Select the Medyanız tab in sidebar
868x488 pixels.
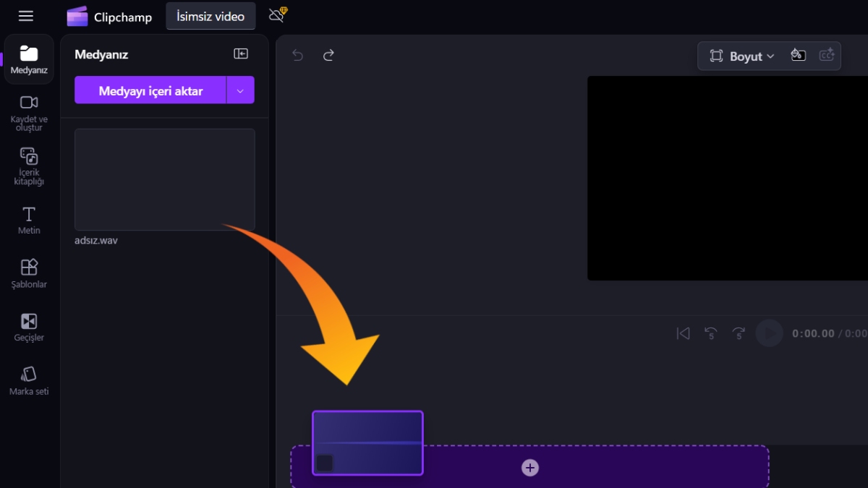point(29,59)
